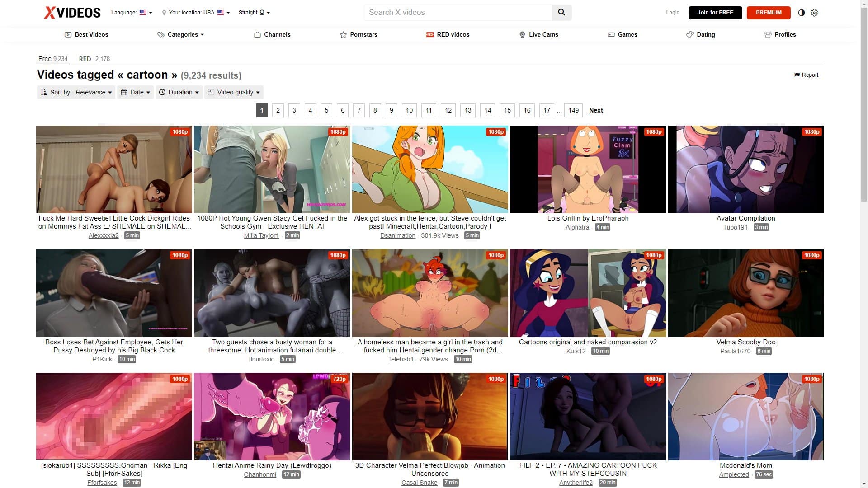The width and height of the screenshot is (868, 488).
Task: Click the Report flag icon
Action: (x=796, y=75)
